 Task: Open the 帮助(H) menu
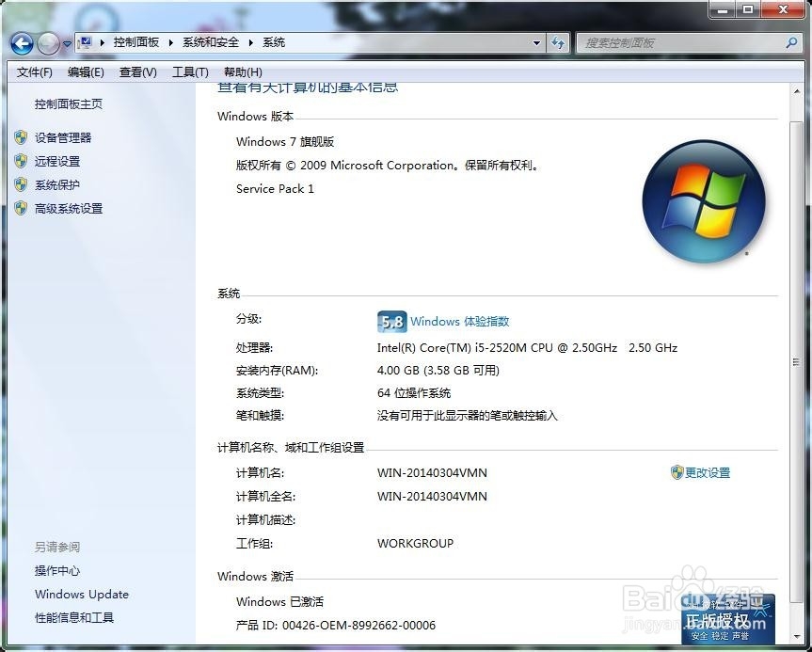point(243,72)
